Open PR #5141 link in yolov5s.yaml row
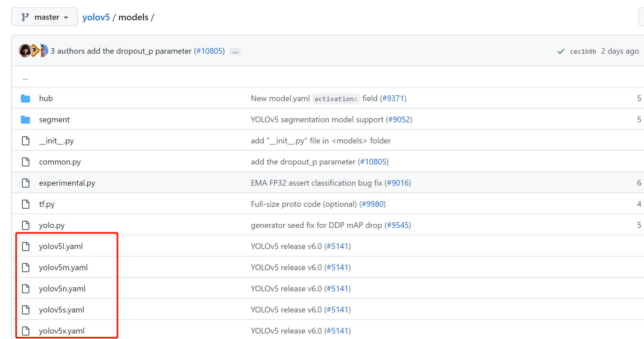 pyautogui.click(x=337, y=310)
